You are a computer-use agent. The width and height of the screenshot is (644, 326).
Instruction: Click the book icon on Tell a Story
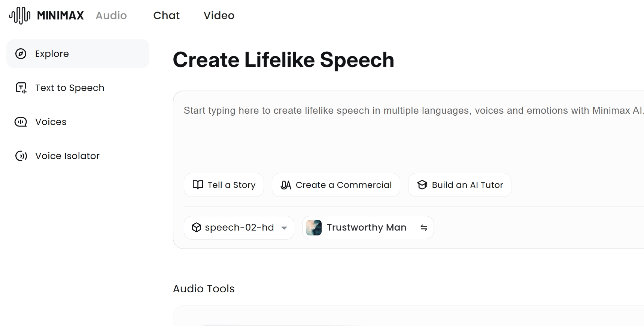click(198, 185)
